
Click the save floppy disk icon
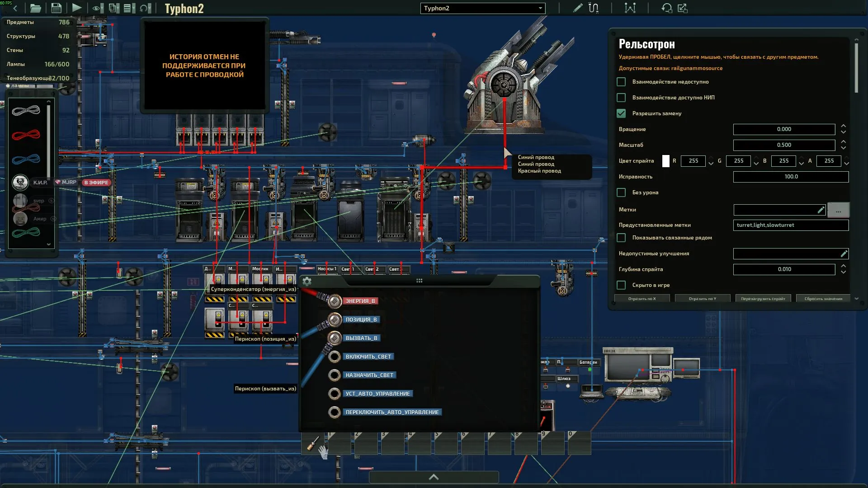(56, 8)
